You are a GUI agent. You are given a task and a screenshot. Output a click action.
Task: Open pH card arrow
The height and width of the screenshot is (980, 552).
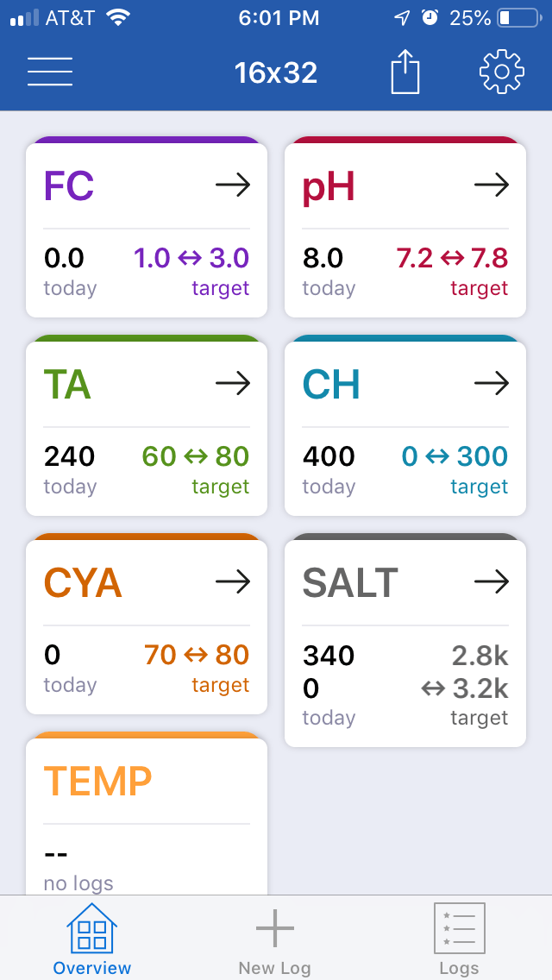492,185
